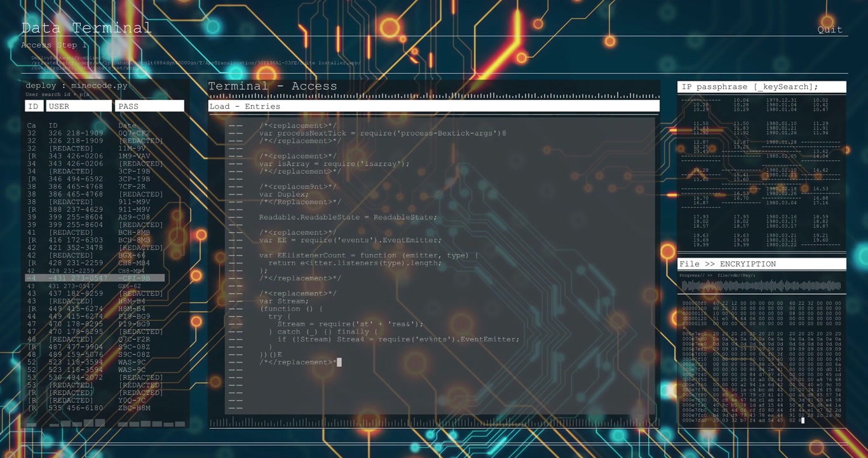Click the Access Step 1 label
Screen dimensions: 868x458
point(53,45)
